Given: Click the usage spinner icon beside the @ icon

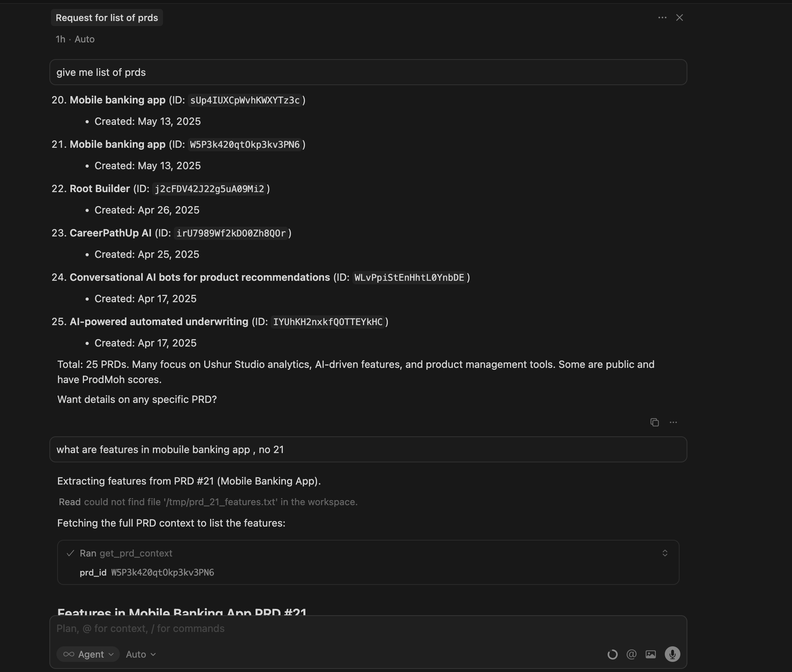Looking at the screenshot, I should [612, 654].
